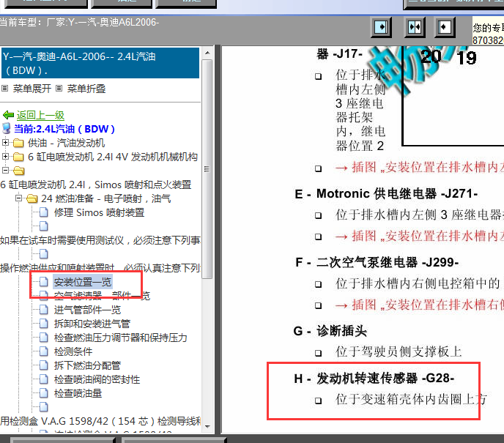The height and width of the screenshot is (443, 504).
Task: Click folder icon of 6 缸电喷发动机 机械机构
Action: pos(18,157)
